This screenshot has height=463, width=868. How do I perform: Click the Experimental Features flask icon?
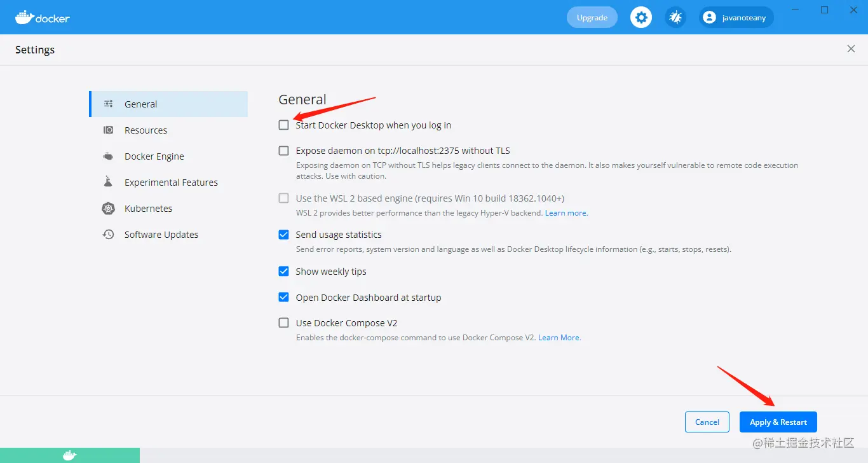pos(109,182)
